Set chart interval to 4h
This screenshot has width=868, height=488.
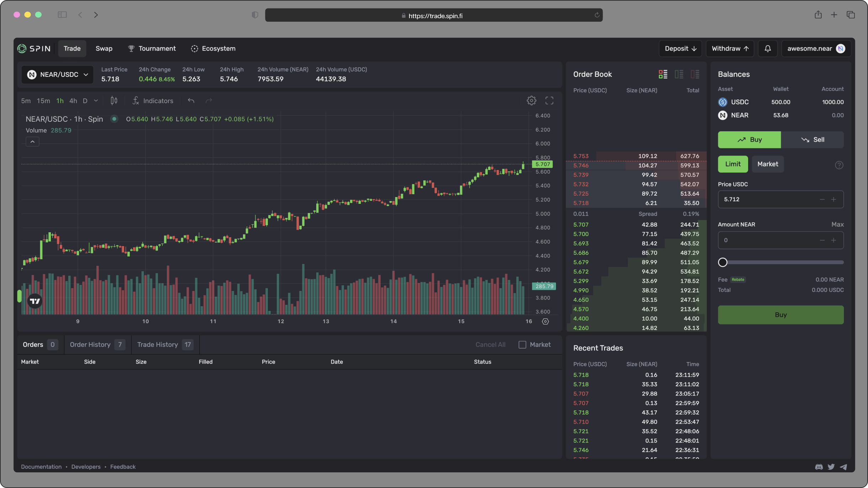click(x=73, y=101)
